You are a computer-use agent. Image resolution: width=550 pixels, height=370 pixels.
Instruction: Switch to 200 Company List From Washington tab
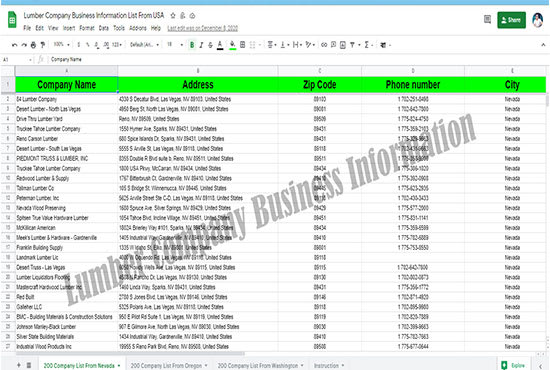pos(260,365)
